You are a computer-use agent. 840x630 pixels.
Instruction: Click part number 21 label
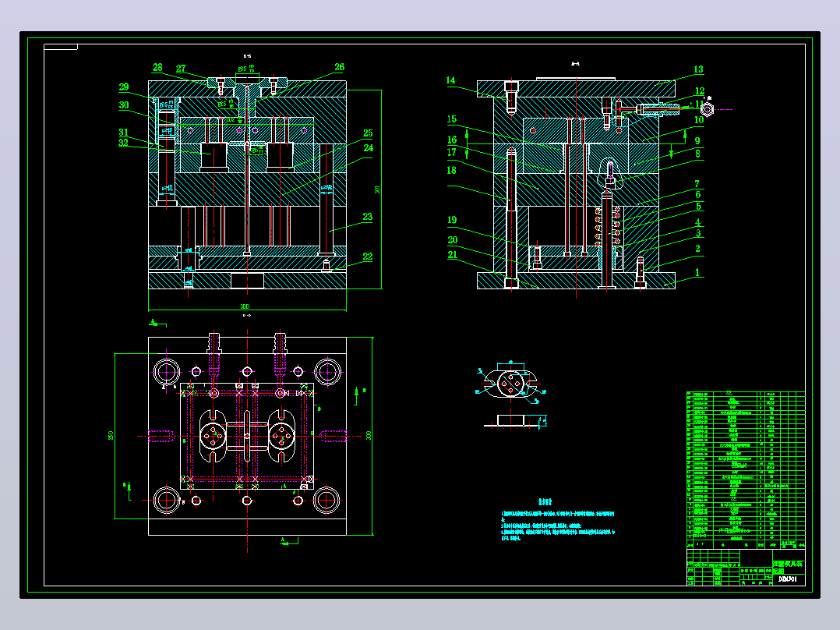(453, 255)
